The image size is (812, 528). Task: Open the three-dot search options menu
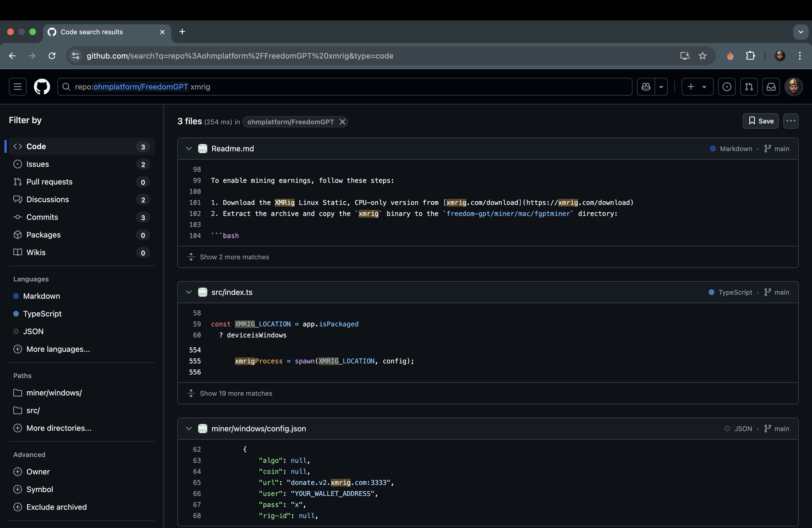click(791, 121)
